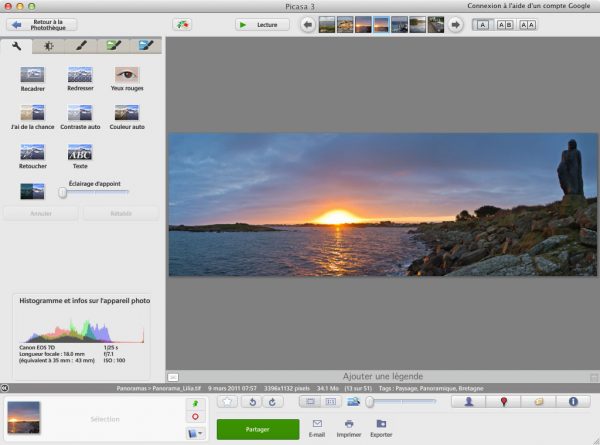Start slideshow with the Lecture button

pyautogui.click(x=262, y=24)
